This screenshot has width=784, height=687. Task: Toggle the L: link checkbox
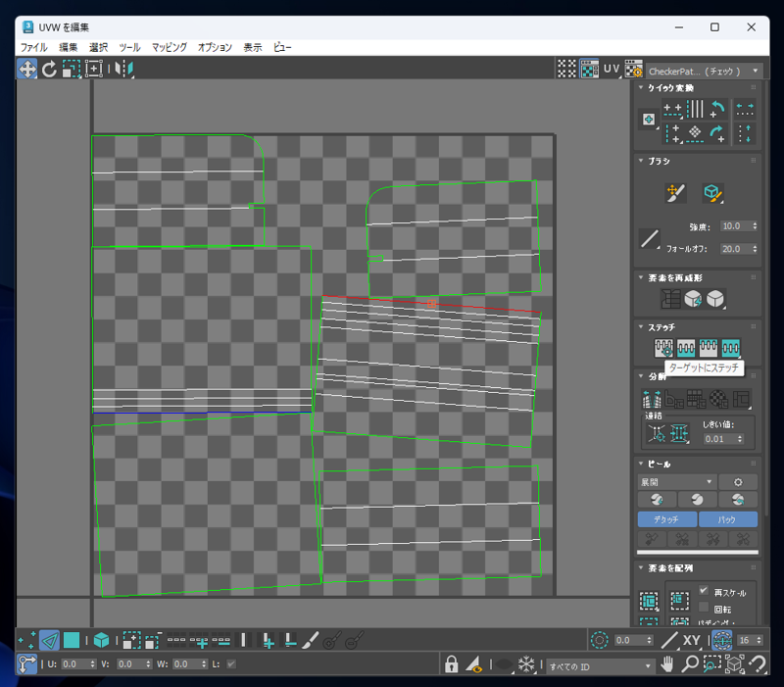(x=231, y=664)
